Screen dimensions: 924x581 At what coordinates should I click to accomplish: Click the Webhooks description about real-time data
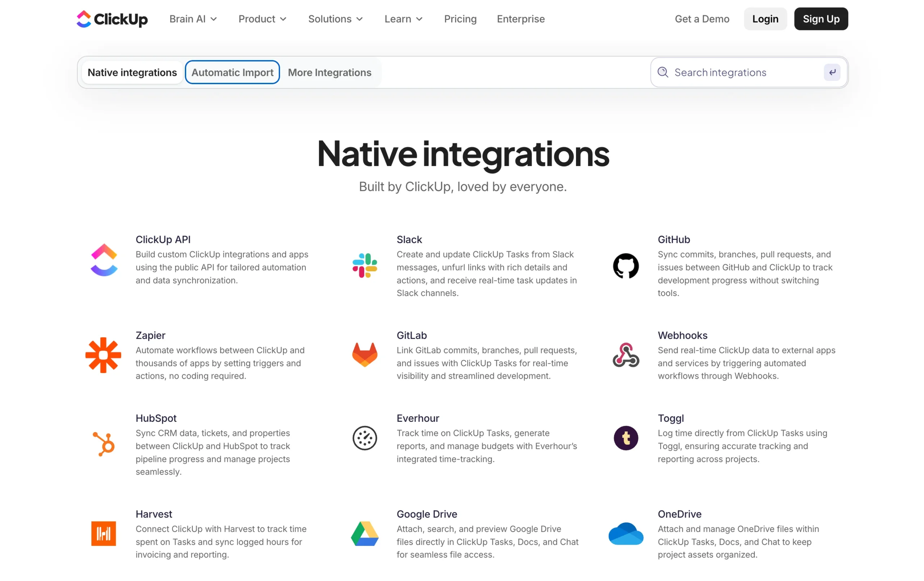click(x=746, y=363)
